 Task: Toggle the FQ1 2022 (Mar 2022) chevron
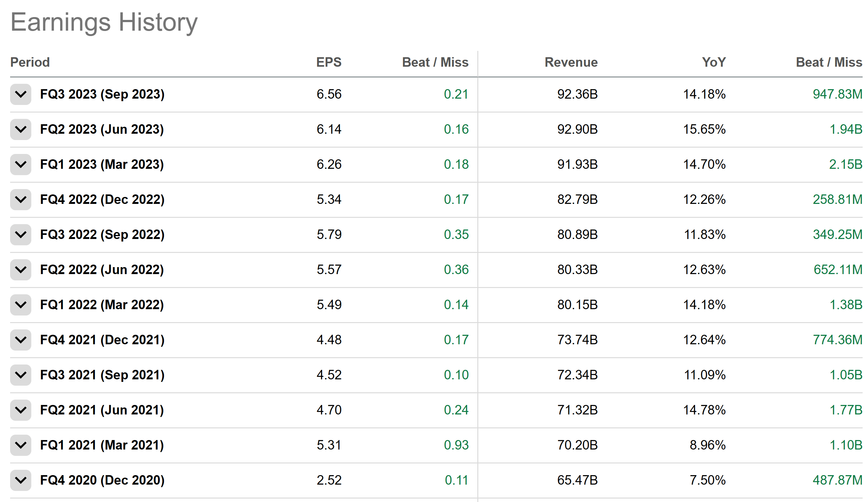[x=21, y=305]
